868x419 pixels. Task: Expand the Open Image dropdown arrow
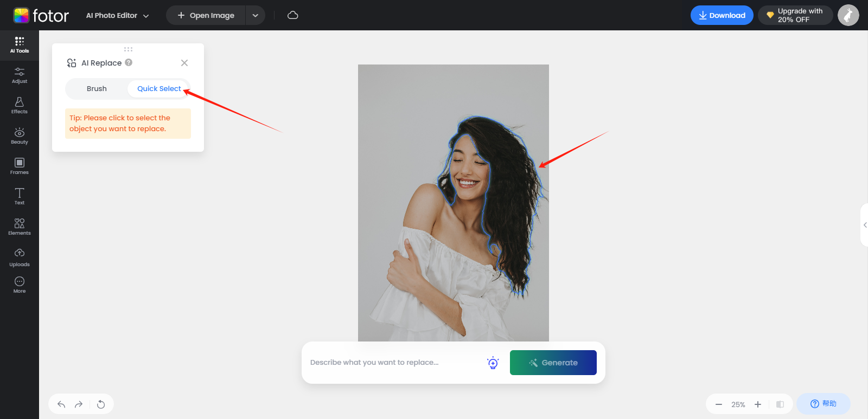click(255, 15)
